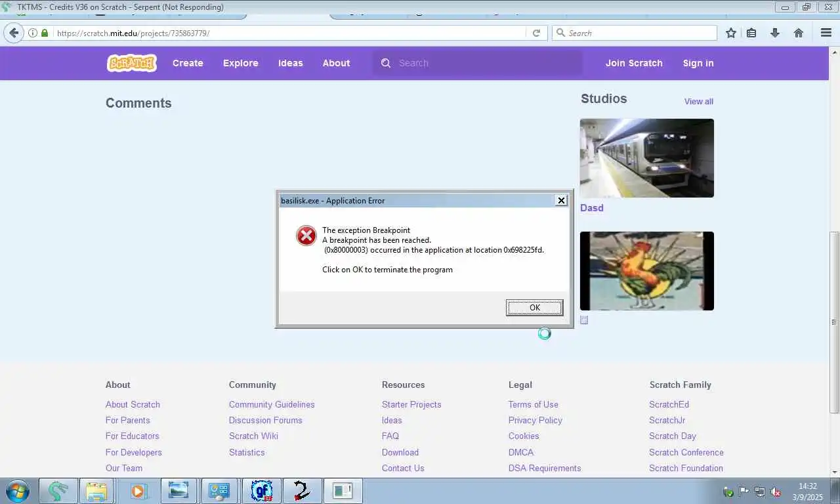Reload the page with the refresh icon
This screenshot has height=504, width=840.
click(x=536, y=33)
